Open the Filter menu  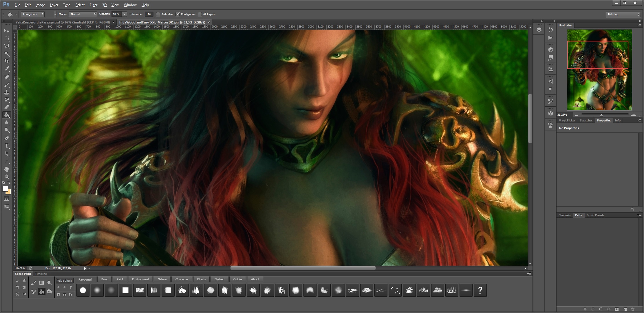[x=94, y=5]
